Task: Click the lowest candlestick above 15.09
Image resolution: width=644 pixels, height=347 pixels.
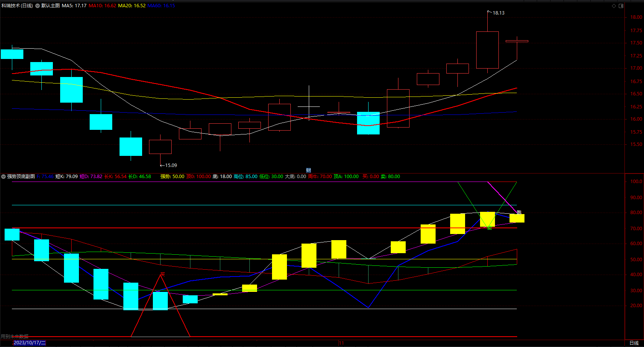Action: tap(160, 147)
